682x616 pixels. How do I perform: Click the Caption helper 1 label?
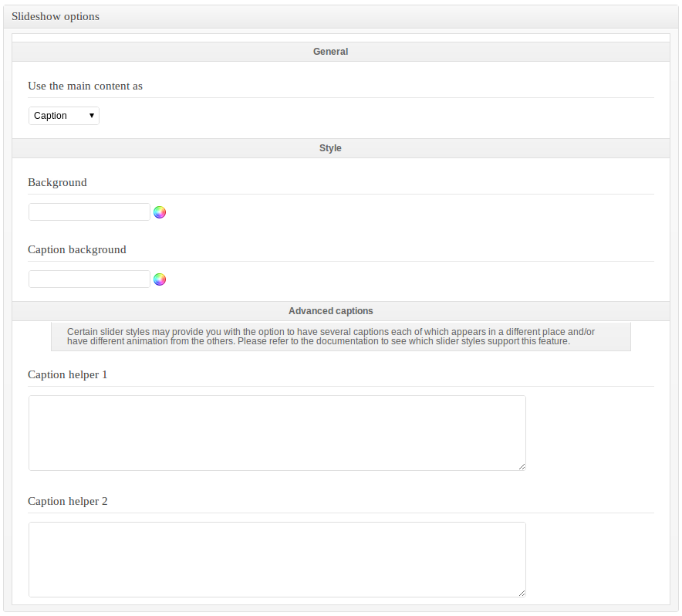[x=68, y=375]
